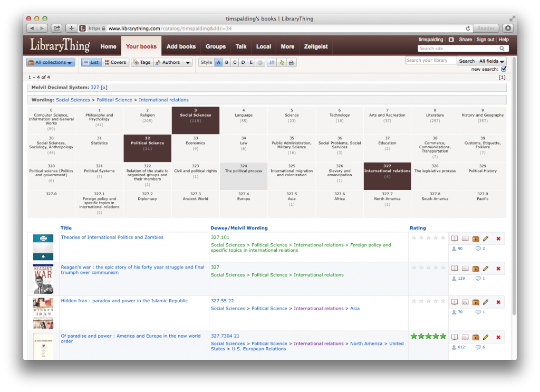Click the yellow power-edit toolbar icon
This screenshot has height=392, width=540.
[282, 62]
